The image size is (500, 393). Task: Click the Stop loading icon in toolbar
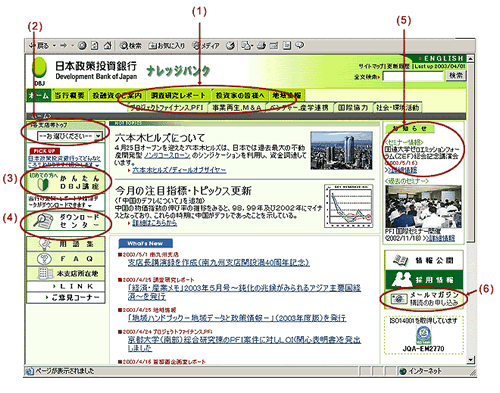tap(82, 45)
